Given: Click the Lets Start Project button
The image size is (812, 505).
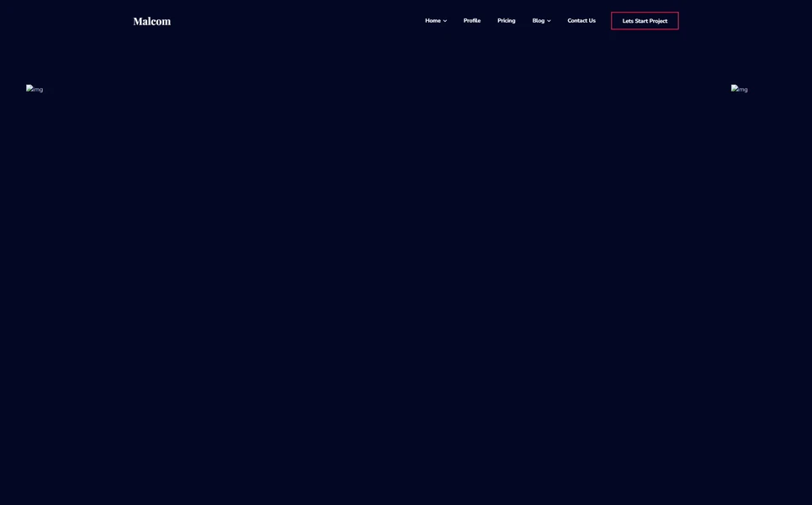Looking at the screenshot, I should (x=645, y=19).
